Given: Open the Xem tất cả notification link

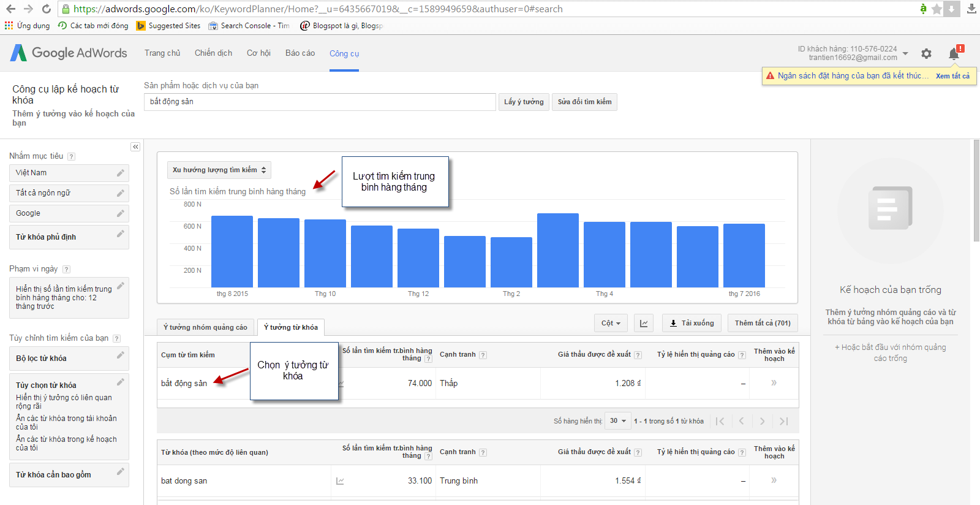Looking at the screenshot, I should [x=952, y=76].
